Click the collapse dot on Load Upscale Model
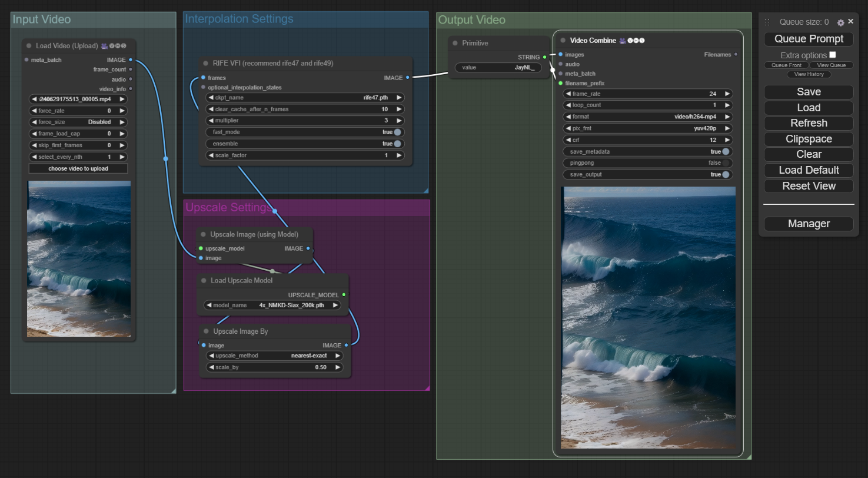The image size is (868, 478). click(204, 281)
